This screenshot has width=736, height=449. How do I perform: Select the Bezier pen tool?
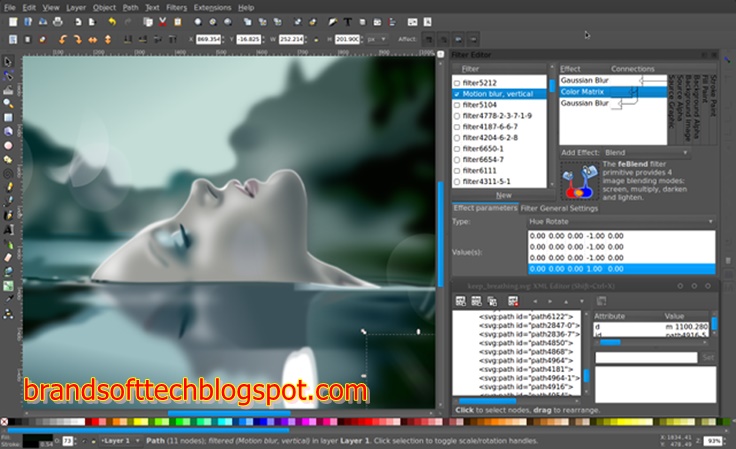(8, 202)
